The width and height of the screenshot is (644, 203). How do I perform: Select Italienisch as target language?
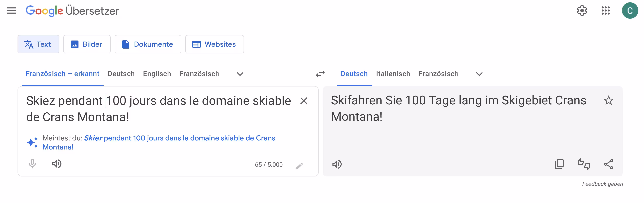click(x=393, y=74)
